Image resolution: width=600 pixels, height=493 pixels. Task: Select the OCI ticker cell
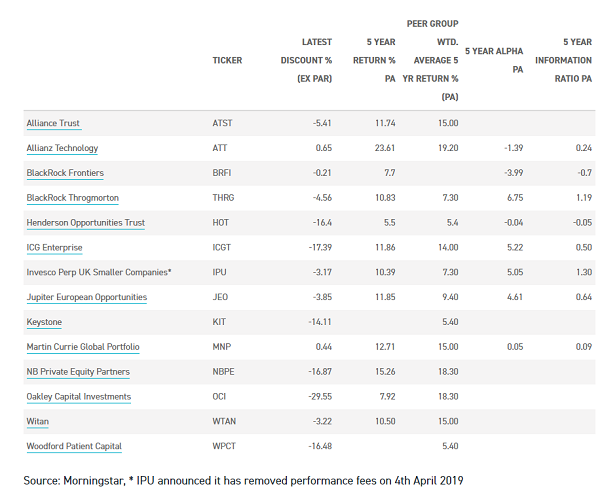(x=219, y=397)
